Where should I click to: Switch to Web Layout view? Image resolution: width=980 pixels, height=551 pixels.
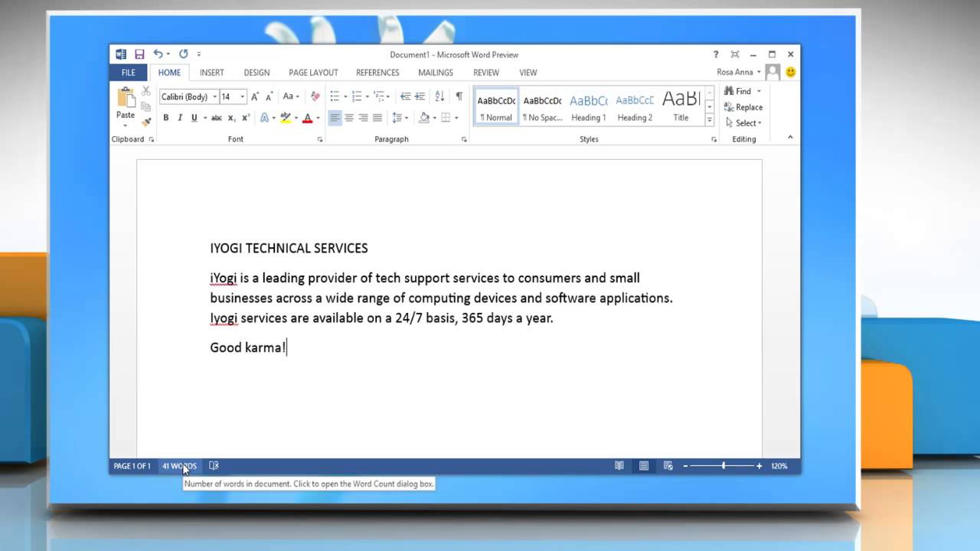pos(668,465)
